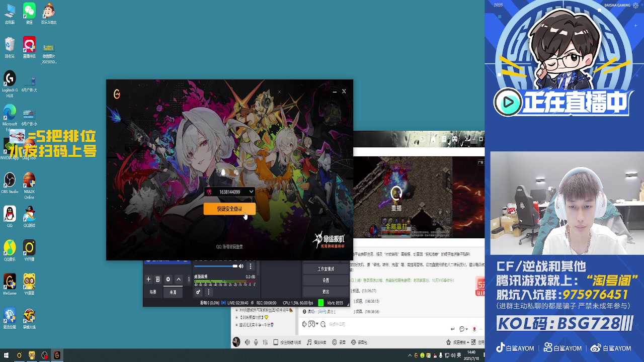Click Windows Start button
Screen dimensions: 644x362
tap(7, 355)
